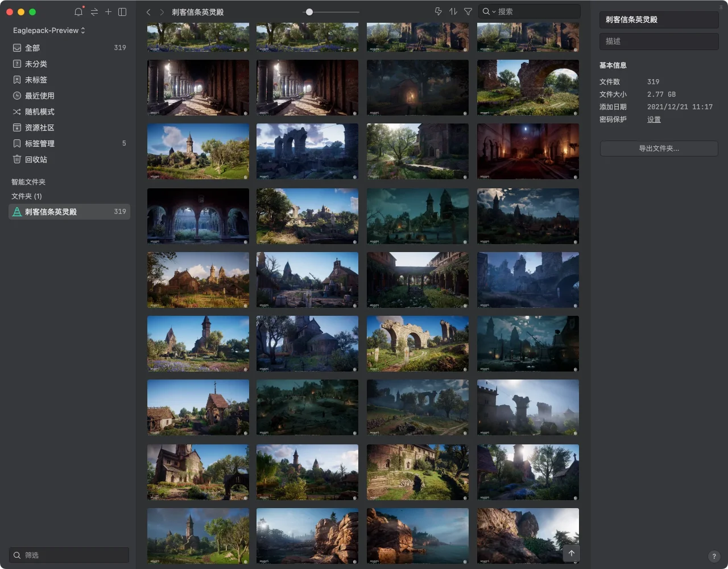Click 设置 next to 密码保护
The height and width of the screenshot is (569, 728).
(x=654, y=119)
